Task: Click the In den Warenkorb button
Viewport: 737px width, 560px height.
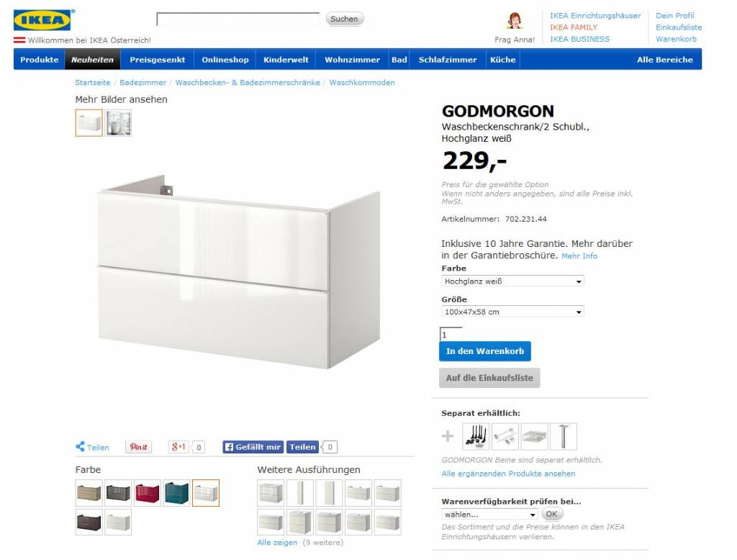Action: (485, 351)
